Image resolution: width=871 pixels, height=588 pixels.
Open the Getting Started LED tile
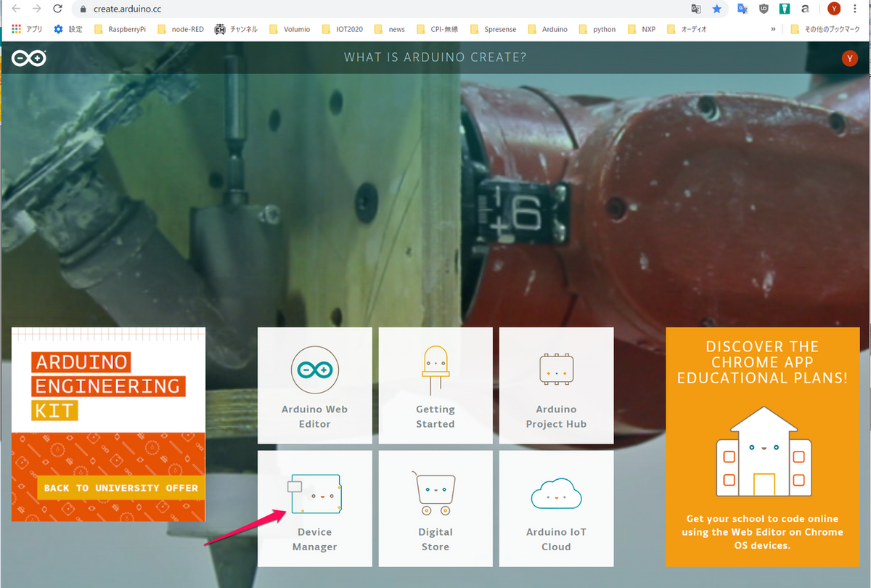[x=435, y=385]
